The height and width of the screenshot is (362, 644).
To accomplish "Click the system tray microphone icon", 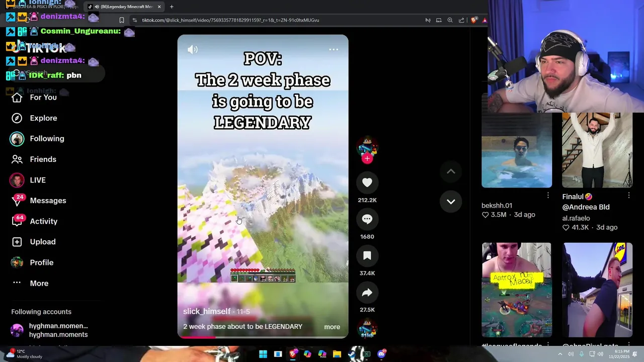I will click(x=582, y=354).
